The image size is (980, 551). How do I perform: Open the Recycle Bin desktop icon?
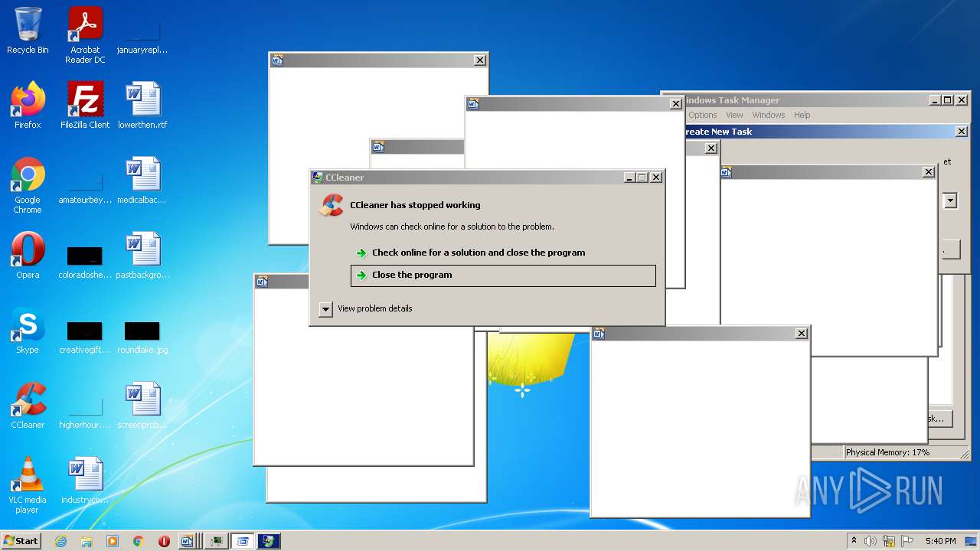[x=28, y=31]
